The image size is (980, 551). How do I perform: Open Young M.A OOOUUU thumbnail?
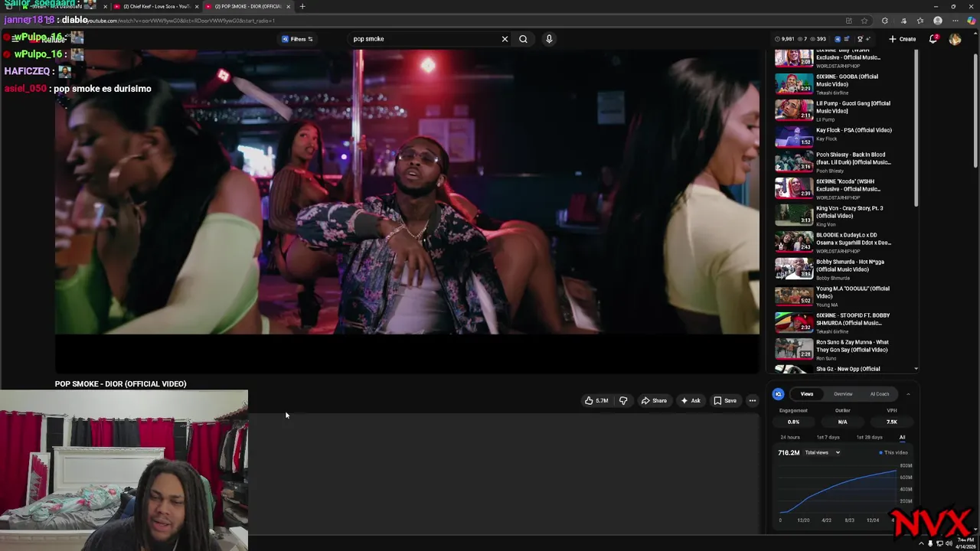click(x=794, y=295)
